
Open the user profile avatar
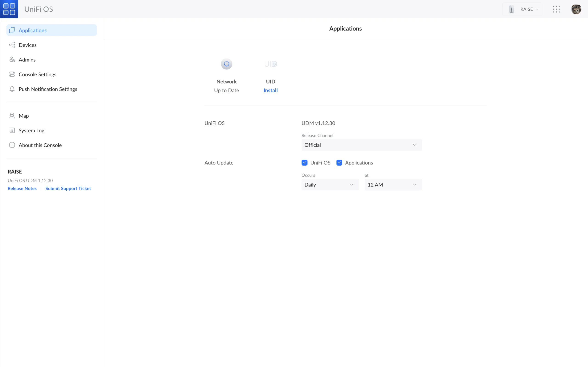coord(576,9)
